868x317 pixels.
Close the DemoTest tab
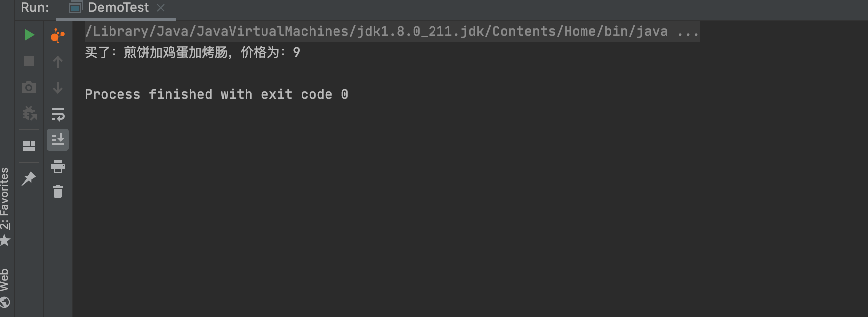(x=161, y=8)
